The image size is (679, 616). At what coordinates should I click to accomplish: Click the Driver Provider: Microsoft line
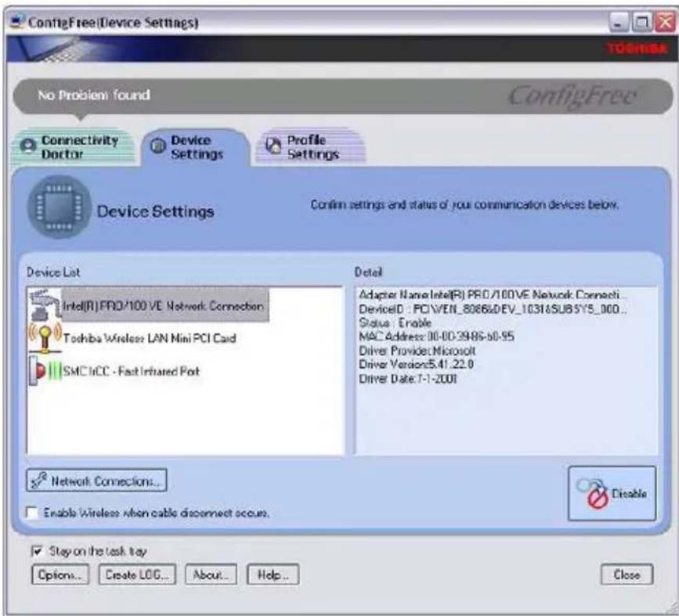coord(417,350)
